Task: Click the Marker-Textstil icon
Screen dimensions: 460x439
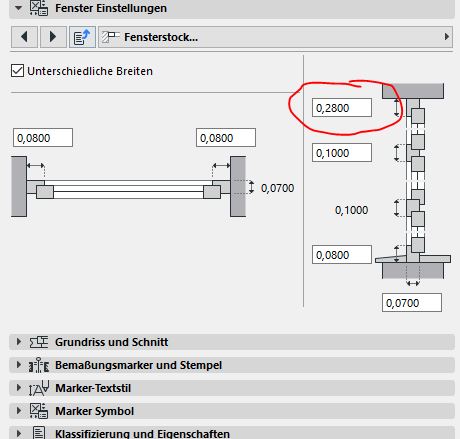Action: tap(39, 388)
